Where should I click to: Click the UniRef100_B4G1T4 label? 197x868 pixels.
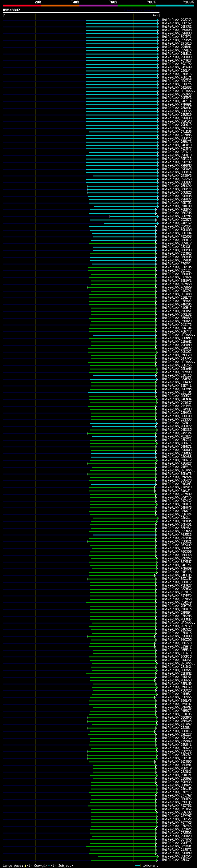coord(177,101)
